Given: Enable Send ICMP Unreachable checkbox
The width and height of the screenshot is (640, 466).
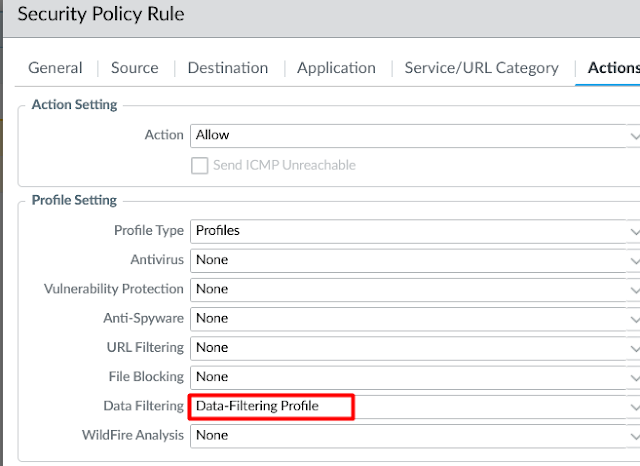Looking at the screenshot, I should tap(199, 165).
